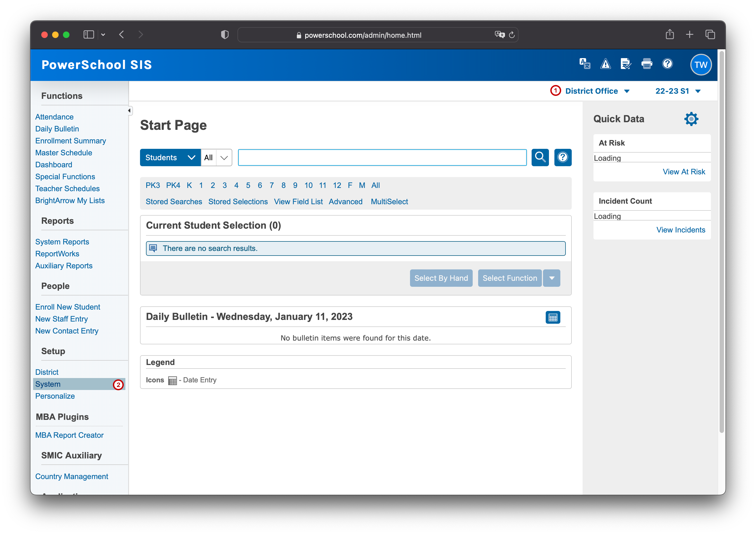The image size is (756, 535).
Task: Open the search help question mark icon
Action: [563, 158]
